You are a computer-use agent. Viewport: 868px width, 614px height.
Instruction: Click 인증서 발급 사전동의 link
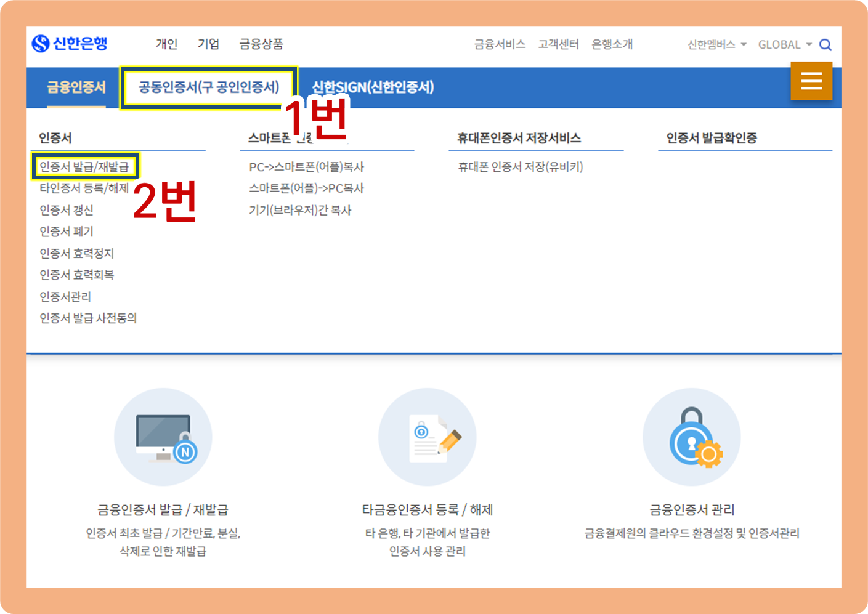coord(88,318)
